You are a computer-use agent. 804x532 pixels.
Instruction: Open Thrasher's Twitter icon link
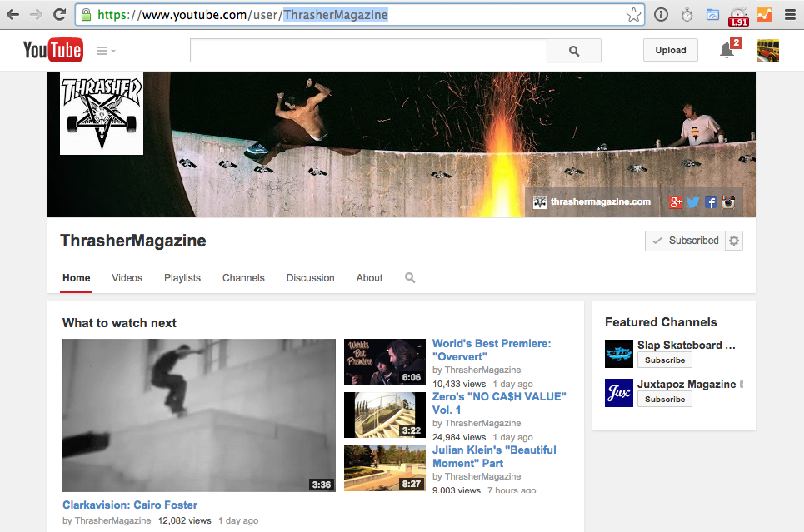tap(692, 202)
